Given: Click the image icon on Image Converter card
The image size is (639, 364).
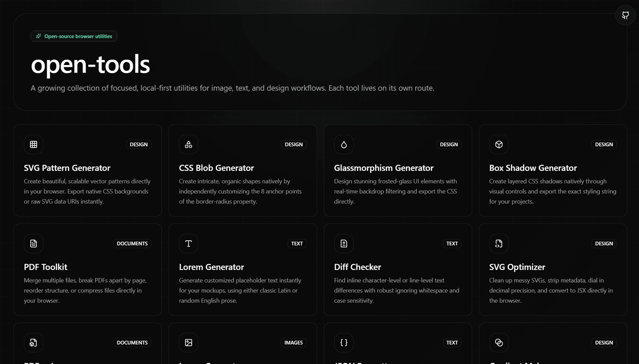Looking at the screenshot, I should [x=188, y=342].
